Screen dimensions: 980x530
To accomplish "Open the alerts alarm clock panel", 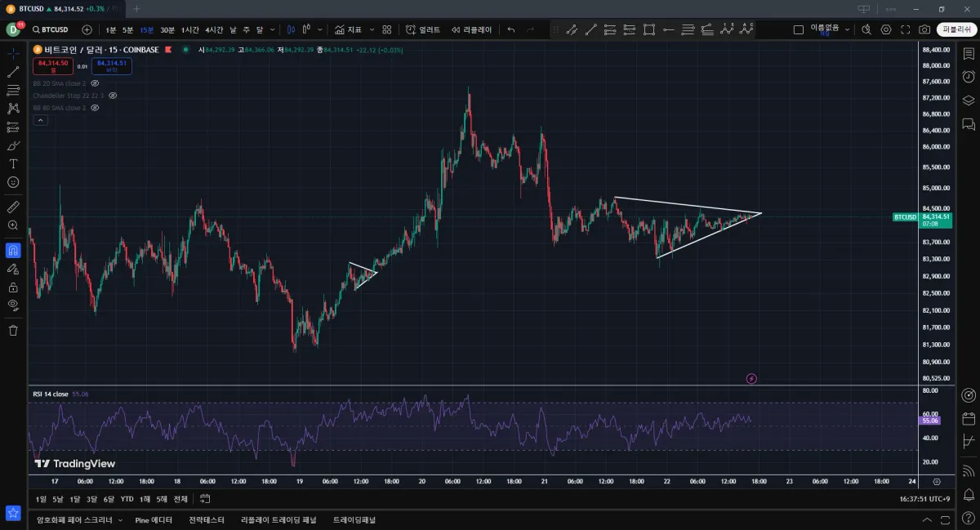I will click(x=969, y=77).
